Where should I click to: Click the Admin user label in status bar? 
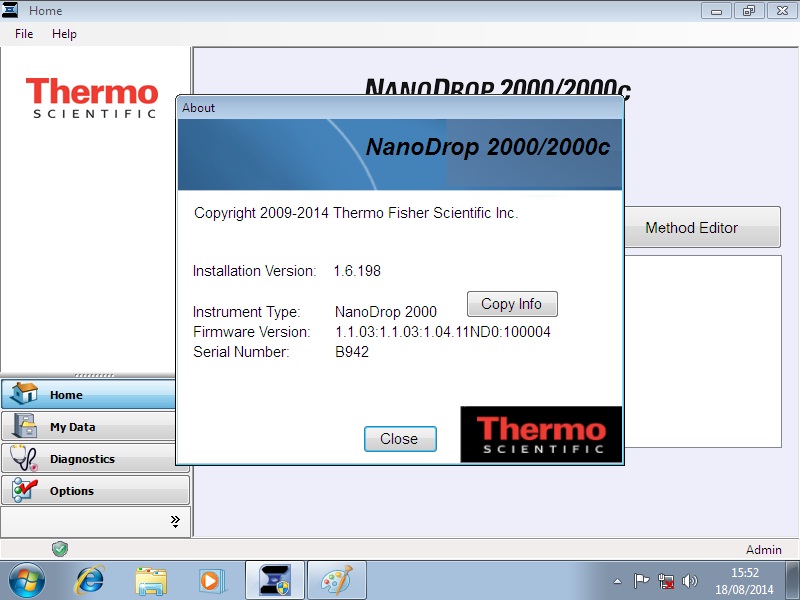(764, 549)
